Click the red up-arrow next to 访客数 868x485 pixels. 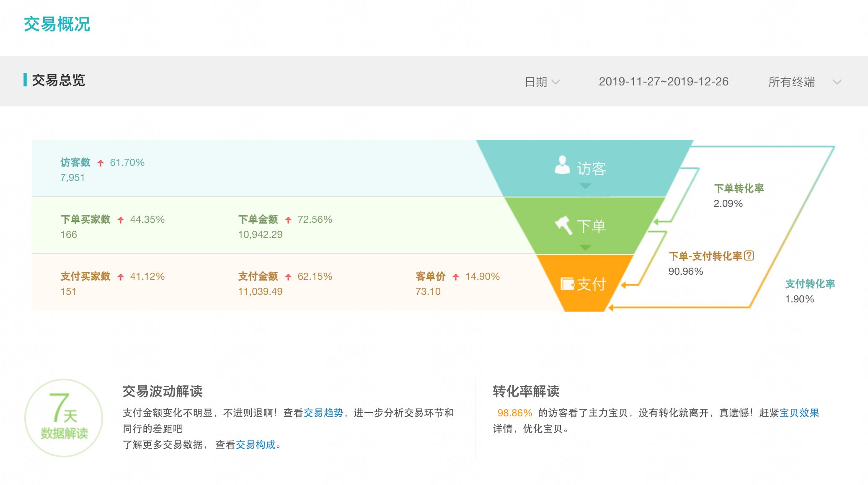[x=100, y=163]
